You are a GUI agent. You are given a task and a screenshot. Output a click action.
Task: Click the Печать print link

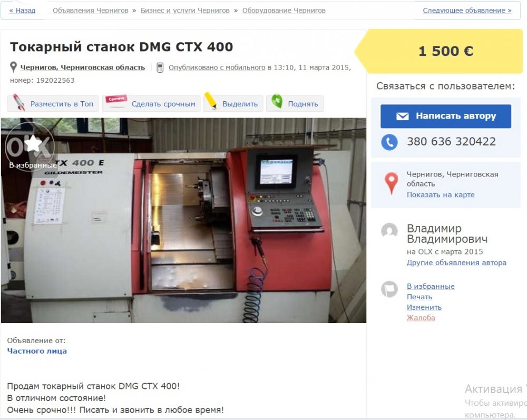(419, 297)
